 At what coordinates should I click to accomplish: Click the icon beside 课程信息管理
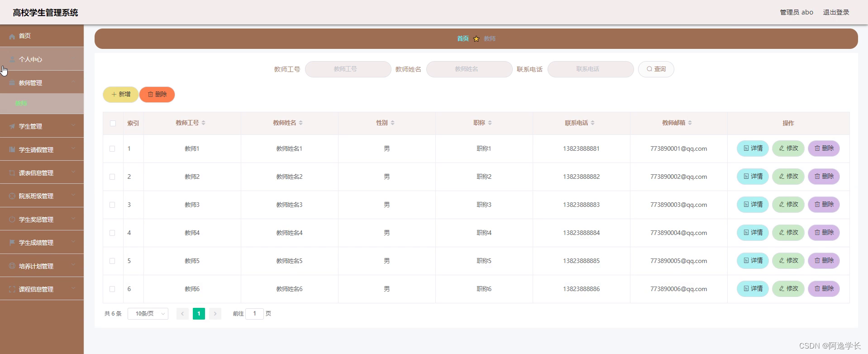click(12, 289)
